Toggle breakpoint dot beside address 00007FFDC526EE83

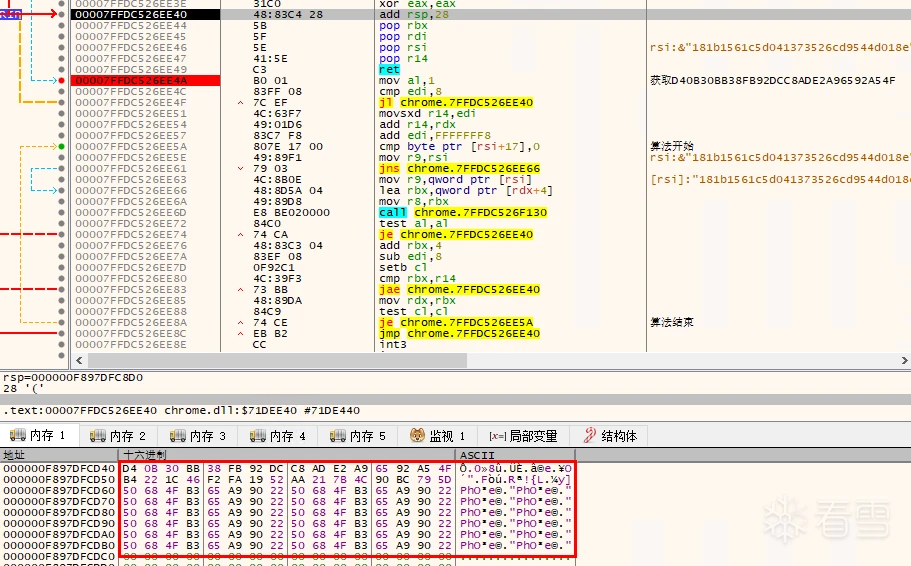click(x=62, y=289)
